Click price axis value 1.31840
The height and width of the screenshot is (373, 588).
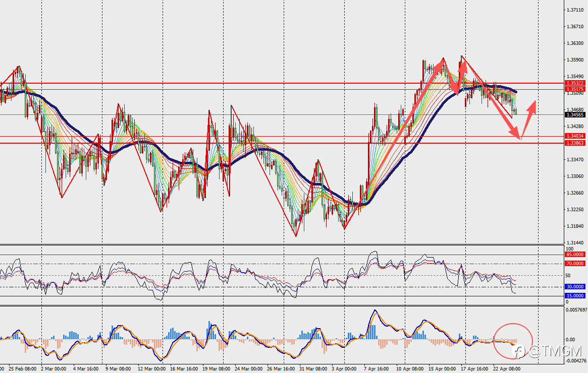575,226
